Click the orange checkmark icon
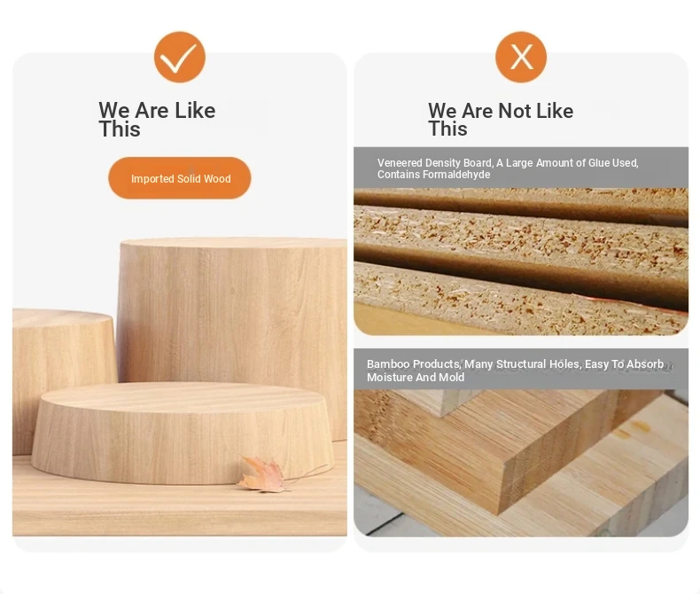The width and height of the screenshot is (700, 594). click(180, 57)
